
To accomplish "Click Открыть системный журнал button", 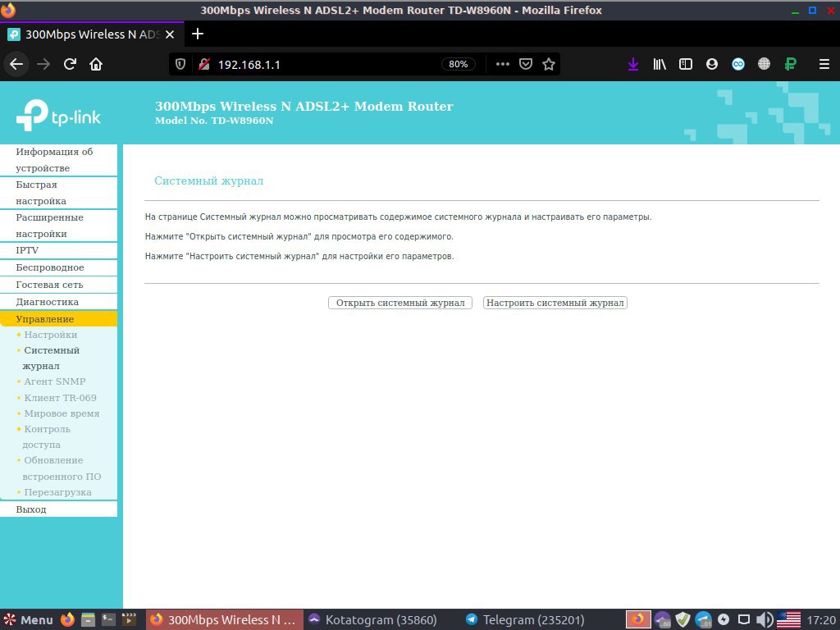I will click(400, 303).
